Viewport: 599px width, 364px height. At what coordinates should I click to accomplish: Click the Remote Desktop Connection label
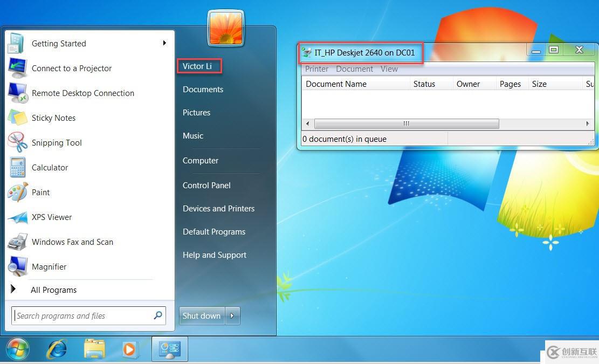(x=83, y=93)
